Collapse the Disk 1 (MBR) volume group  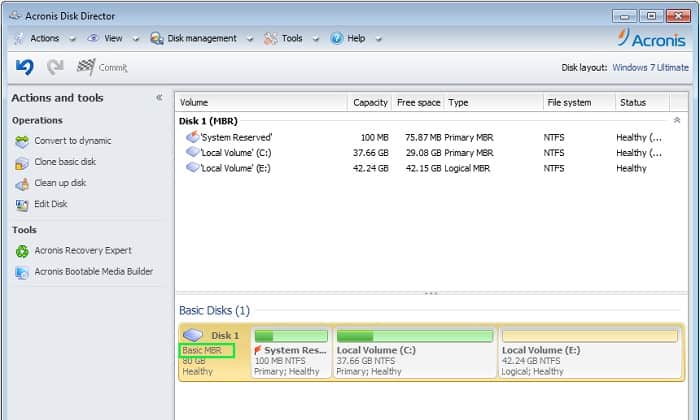point(677,121)
